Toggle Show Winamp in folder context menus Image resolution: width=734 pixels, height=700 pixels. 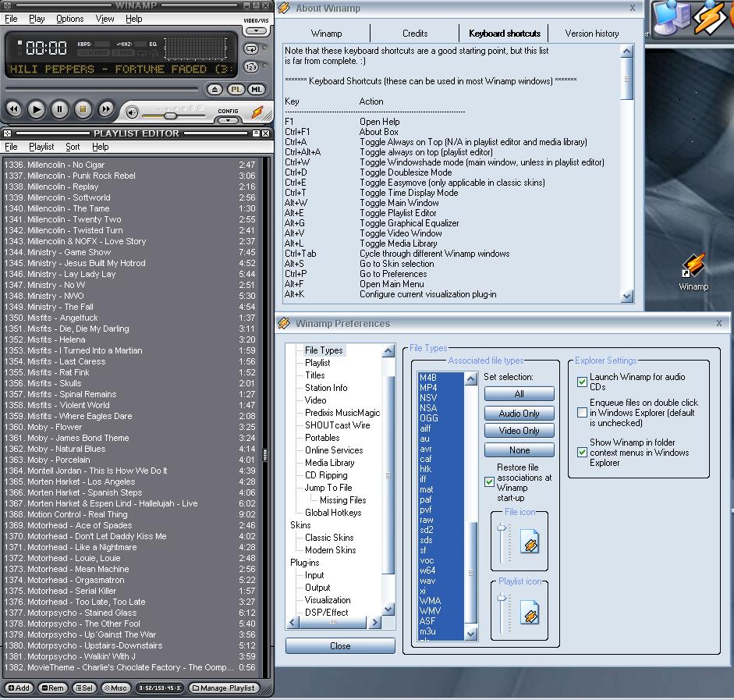pyautogui.click(x=582, y=453)
